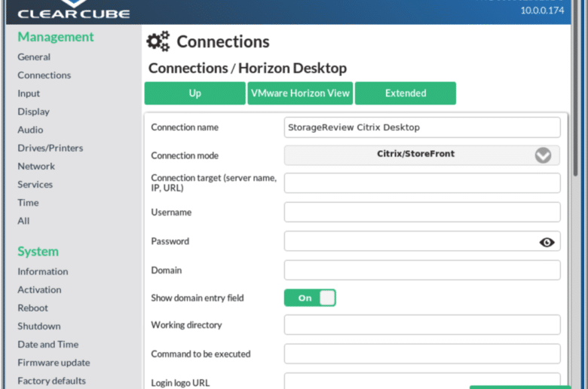This screenshot has height=389, width=588.
Task: Select Reboot in System list
Action: click(32, 308)
